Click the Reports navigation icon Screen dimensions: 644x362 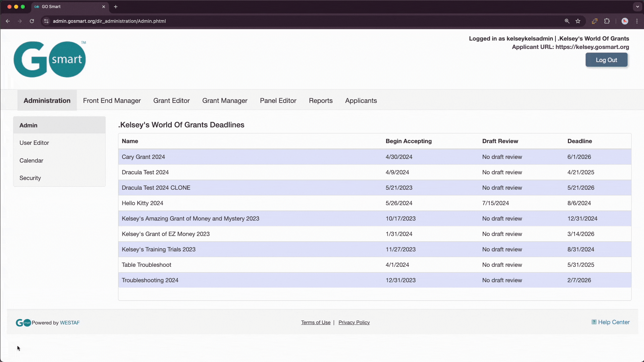pyautogui.click(x=321, y=100)
